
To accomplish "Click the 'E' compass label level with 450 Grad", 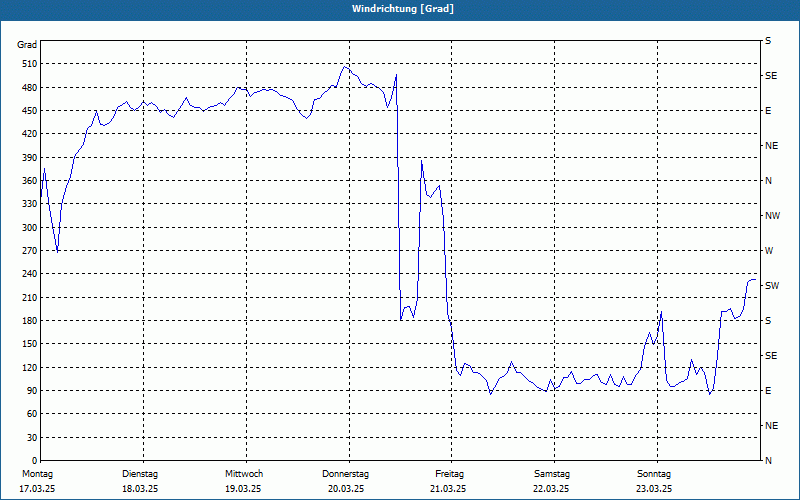I will tap(768, 111).
